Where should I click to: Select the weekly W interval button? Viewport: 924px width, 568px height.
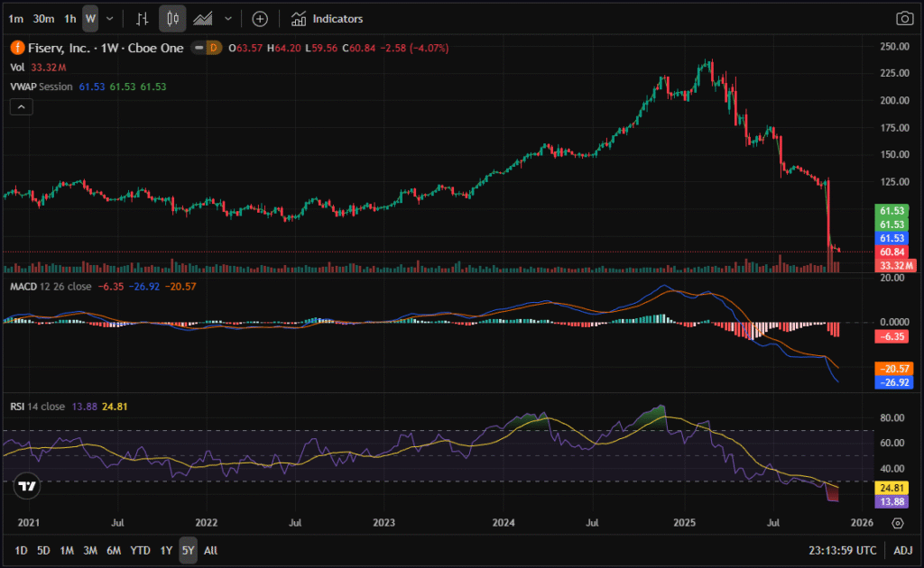pyautogui.click(x=90, y=18)
